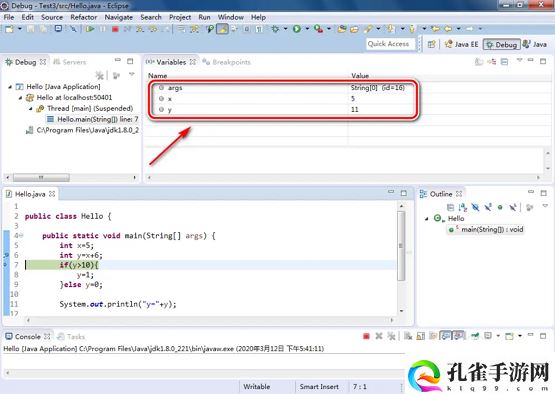Image resolution: width=555 pixels, height=394 pixels.
Task: Close the Hello.java editor tab
Action: point(52,194)
